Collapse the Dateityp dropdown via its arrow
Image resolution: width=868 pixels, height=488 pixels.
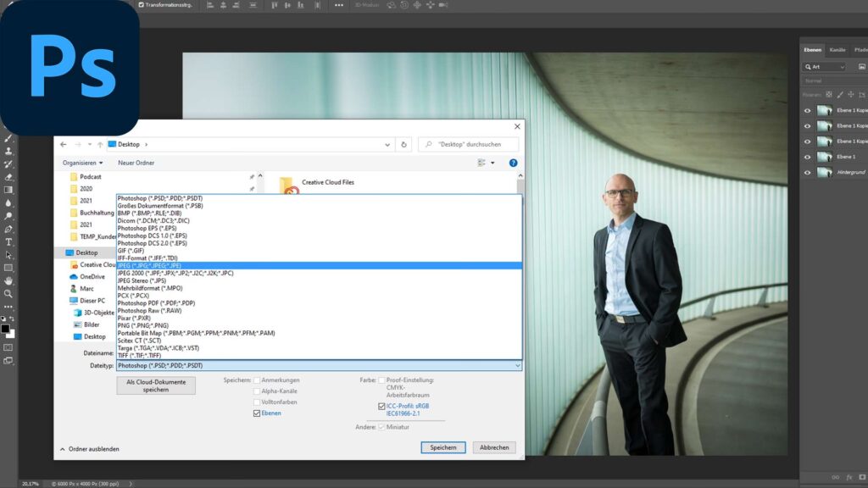tap(517, 365)
